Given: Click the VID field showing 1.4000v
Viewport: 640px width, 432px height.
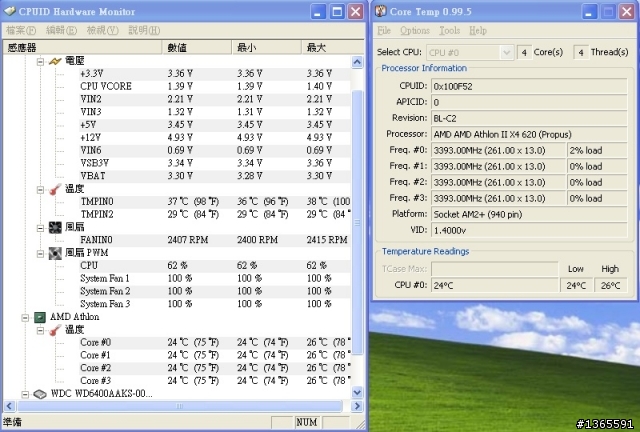Looking at the screenshot, I should (x=529, y=230).
